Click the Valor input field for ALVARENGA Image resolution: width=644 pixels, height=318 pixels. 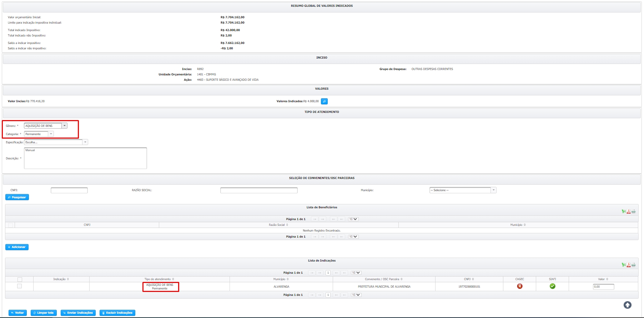[603, 287]
